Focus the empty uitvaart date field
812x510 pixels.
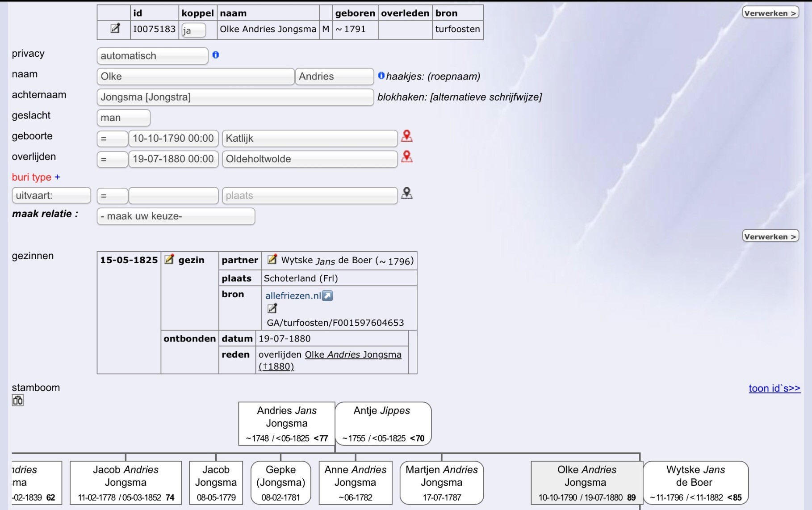coord(174,196)
